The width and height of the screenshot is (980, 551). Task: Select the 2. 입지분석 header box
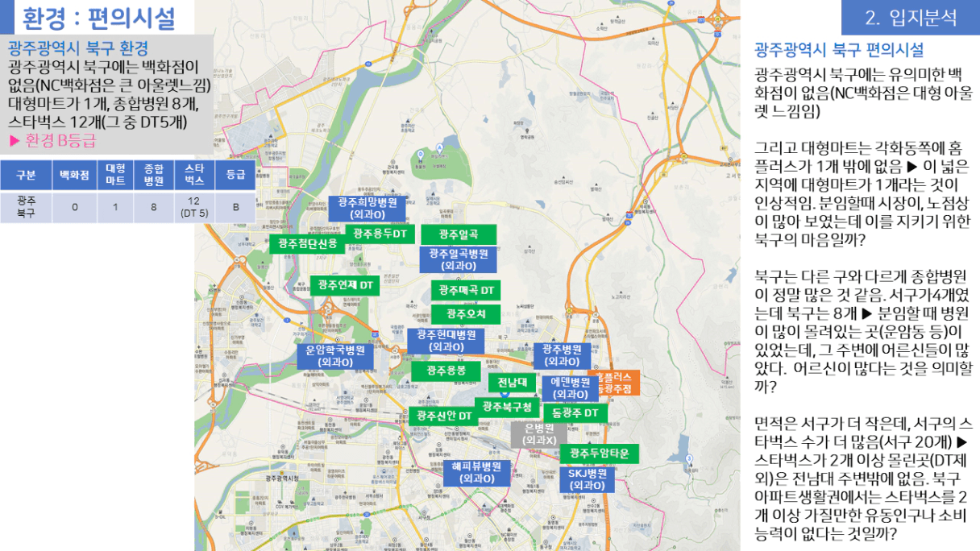(x=911, y=17)
